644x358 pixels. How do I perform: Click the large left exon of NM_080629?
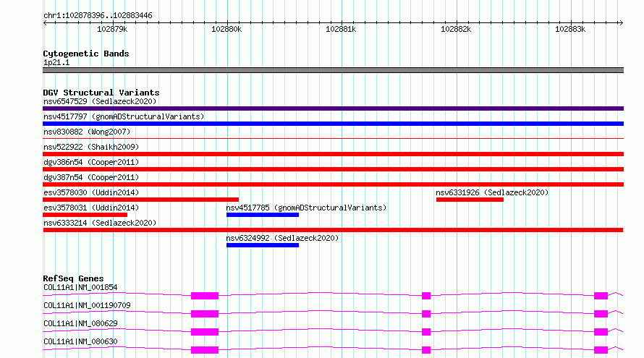pos(205,332)
